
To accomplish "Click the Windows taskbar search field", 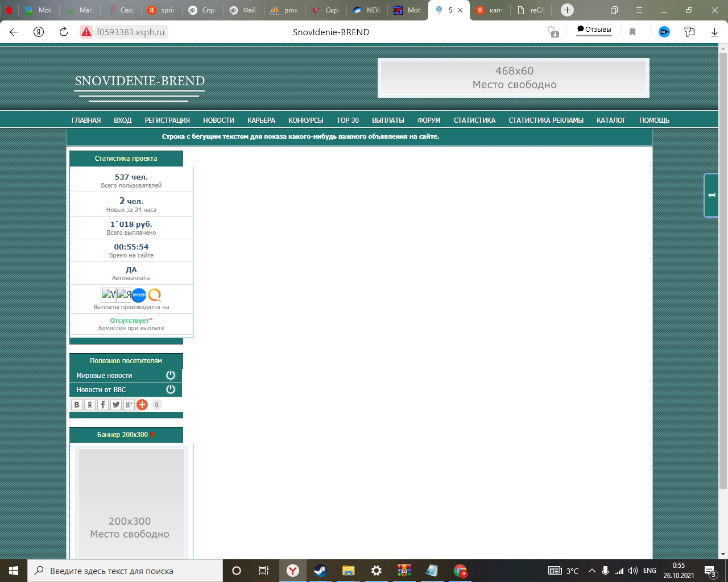I will pyautogui.click(x=125, y=571).
